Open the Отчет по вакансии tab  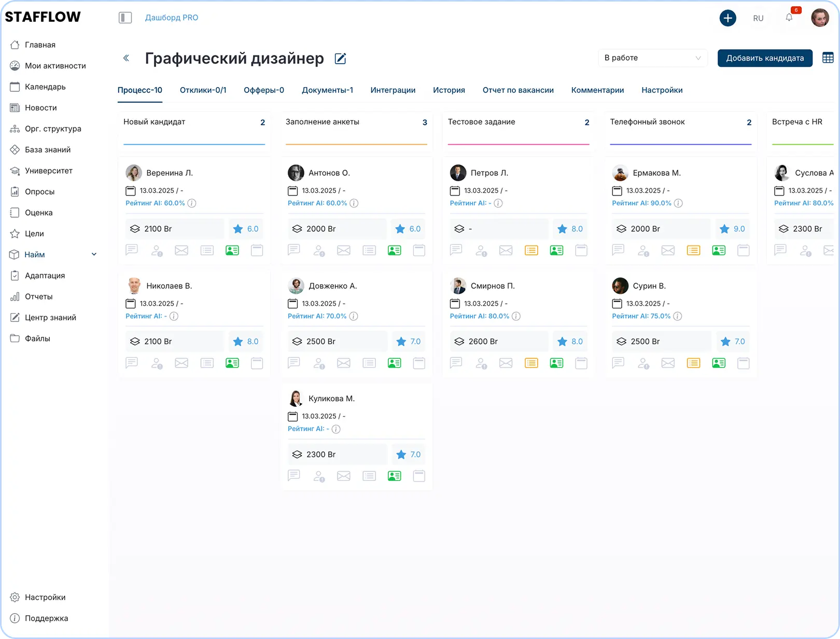pyautogui.click(x=517, y=90)
